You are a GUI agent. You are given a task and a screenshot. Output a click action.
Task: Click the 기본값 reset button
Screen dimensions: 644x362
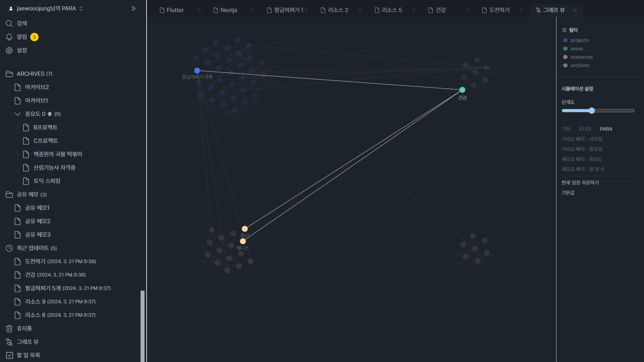[x=568, y=192]
